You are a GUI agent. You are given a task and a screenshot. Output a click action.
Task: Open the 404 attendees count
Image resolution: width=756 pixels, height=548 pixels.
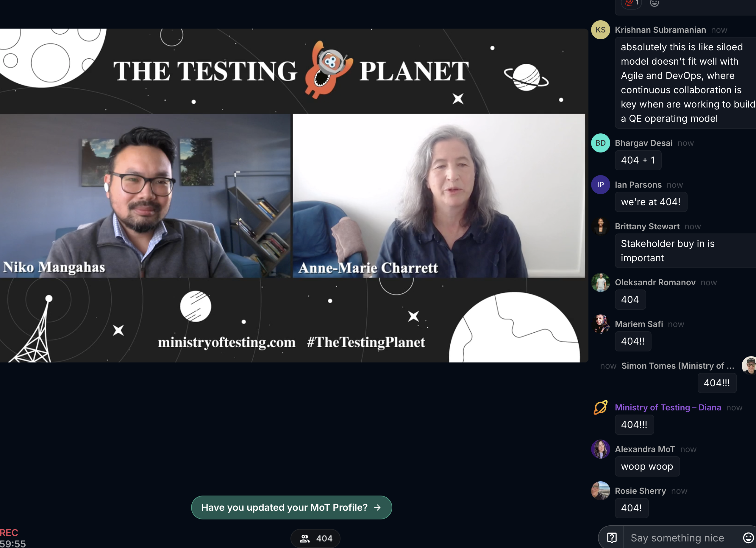[x=315, y=538]
